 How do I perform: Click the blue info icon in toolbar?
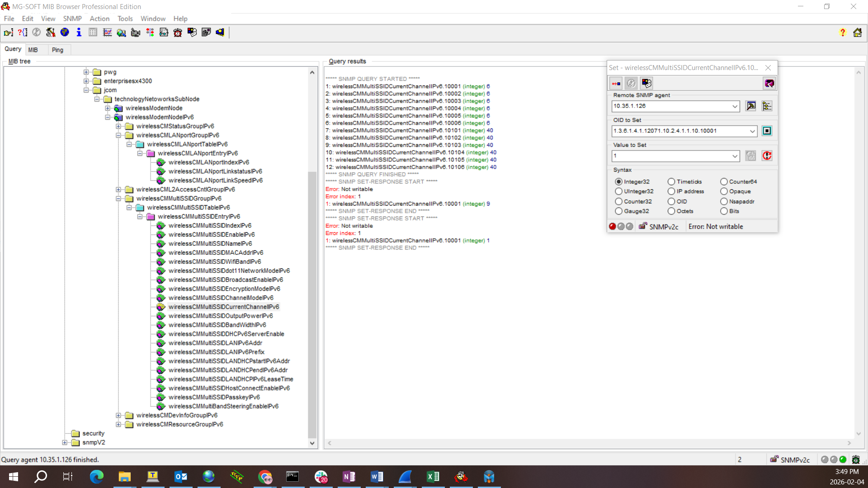79,32
